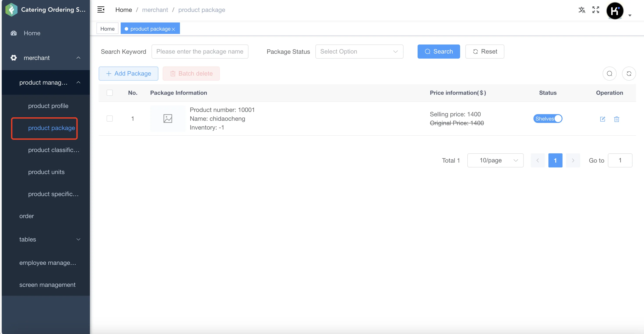The width and height of the screenshot is (644, 334).
Task: Click the dashboard icon next to Home
Action: coord(14,33)
